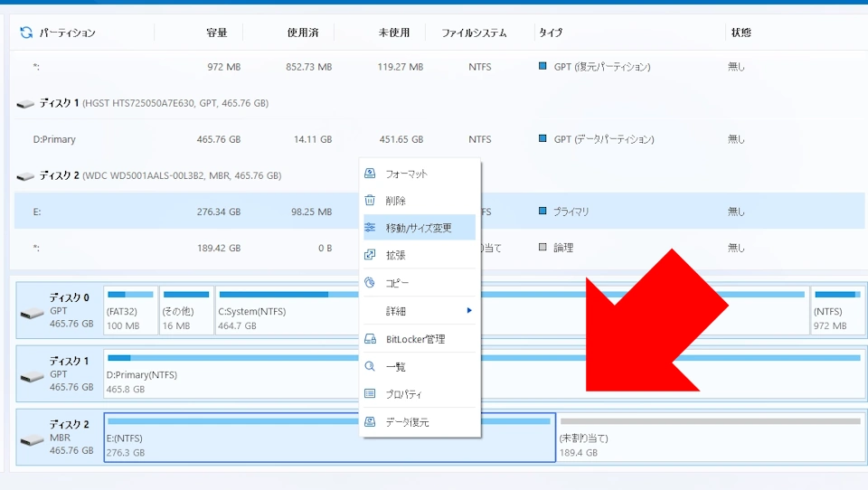The width and height of the screenshot is (868, 490).
Task: Click the drive icon in ディスク 1 map row
Action: pos(33,377)
